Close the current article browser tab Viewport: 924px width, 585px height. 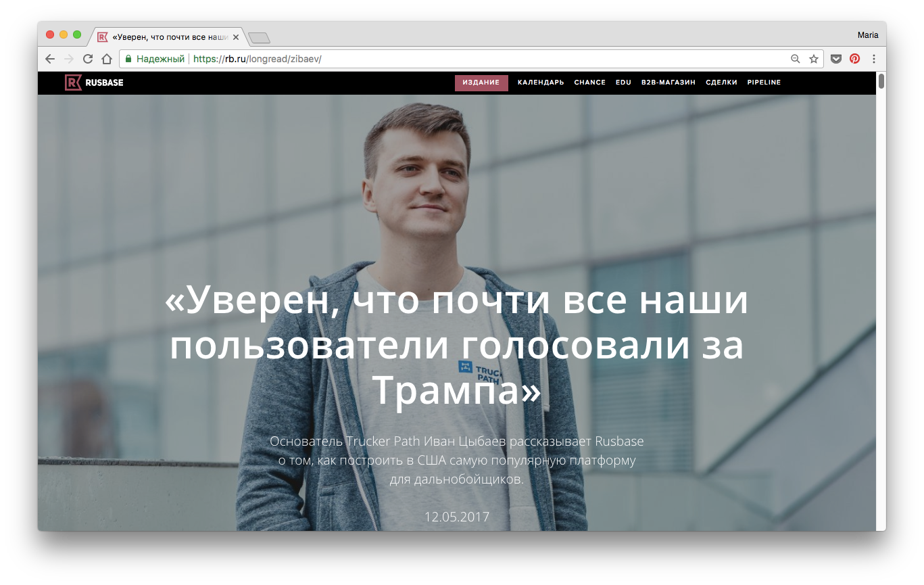point(236,37)
